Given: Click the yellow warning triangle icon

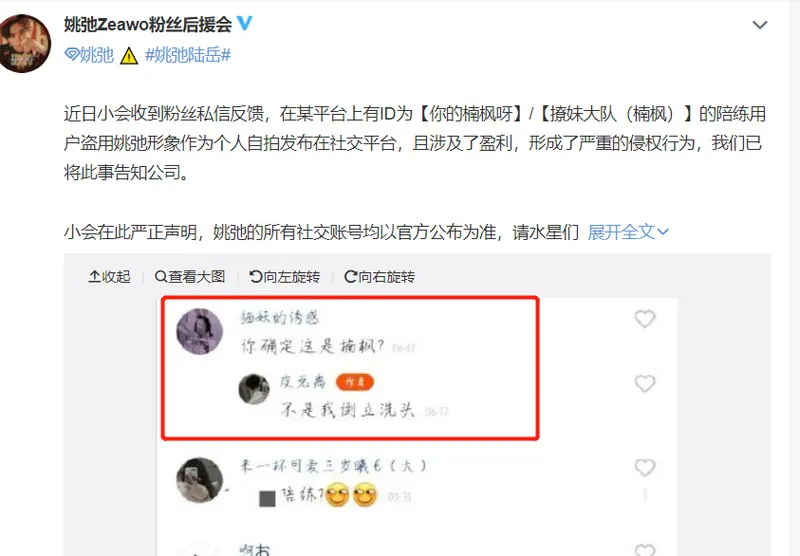Looking at the screenshot, I should pyautogui.click(x=129, y=56).
